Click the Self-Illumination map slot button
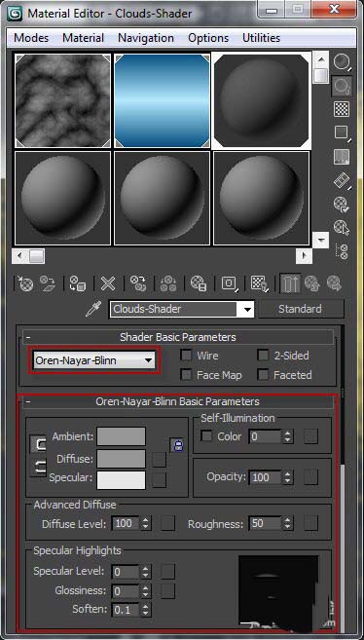 [311, 436]
